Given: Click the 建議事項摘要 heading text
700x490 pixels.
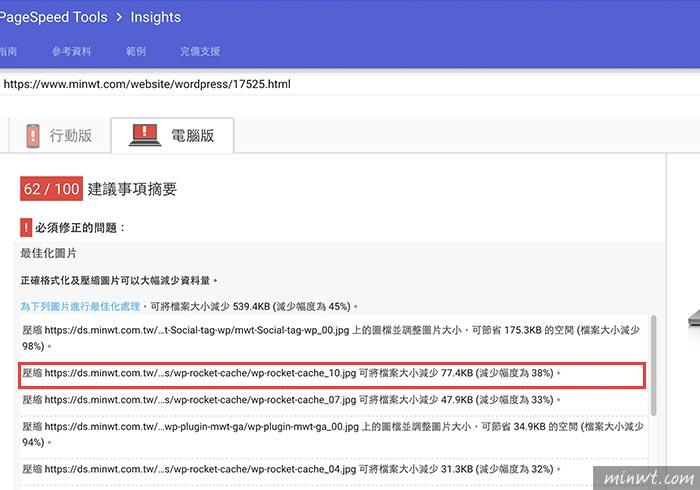Looking at the screenshot, I should [132, 189].
